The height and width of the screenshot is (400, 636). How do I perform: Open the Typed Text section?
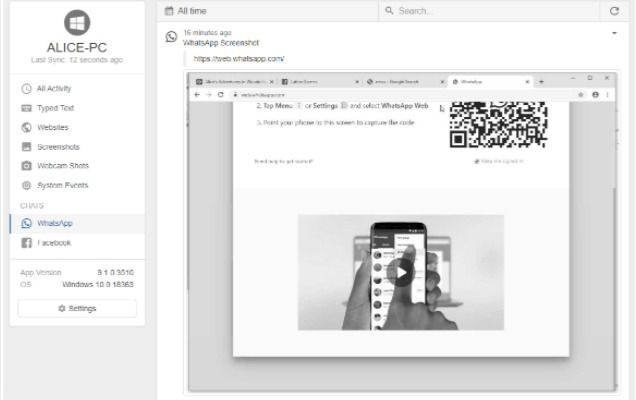77,108
